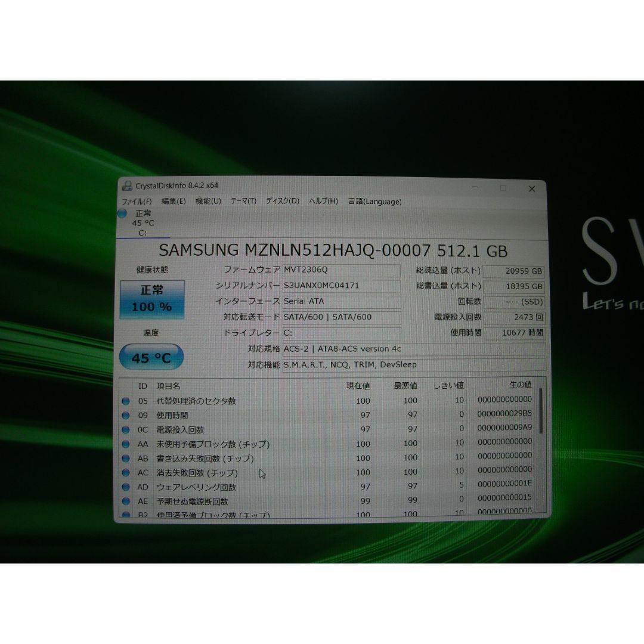Open the ヘルプ(H) menu

coord(323,201)
